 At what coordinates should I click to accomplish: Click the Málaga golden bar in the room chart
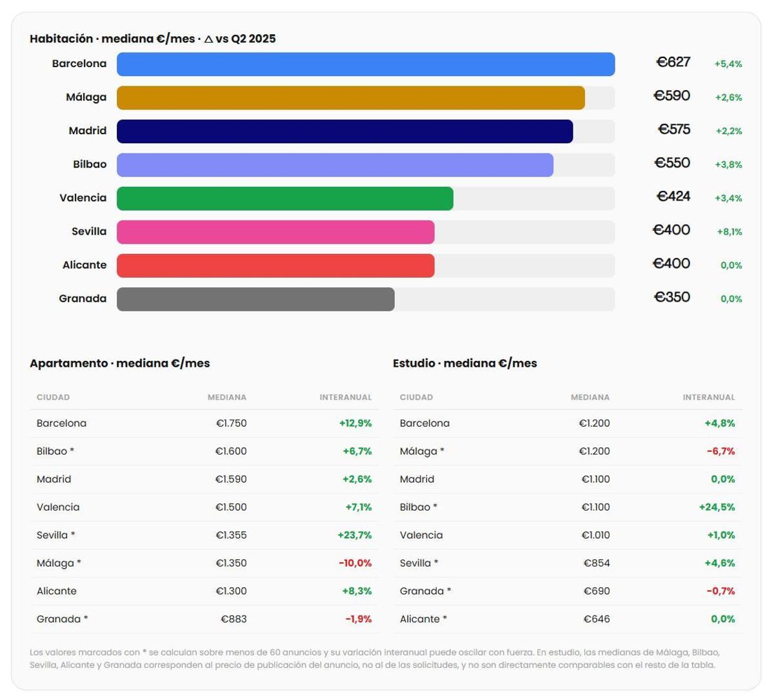tap(351, 98)
